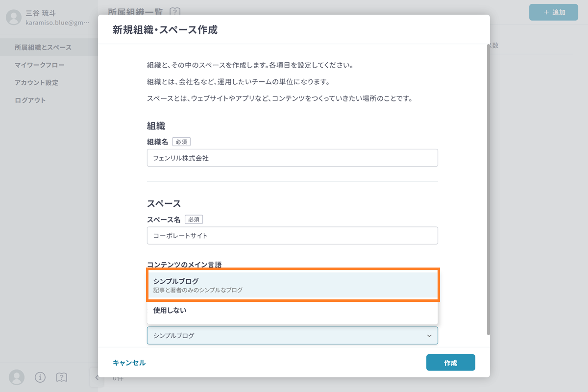
Task: Open 所属組織とスペース in the sidebar
Action: pyautogui.click(x=43, y=48)
